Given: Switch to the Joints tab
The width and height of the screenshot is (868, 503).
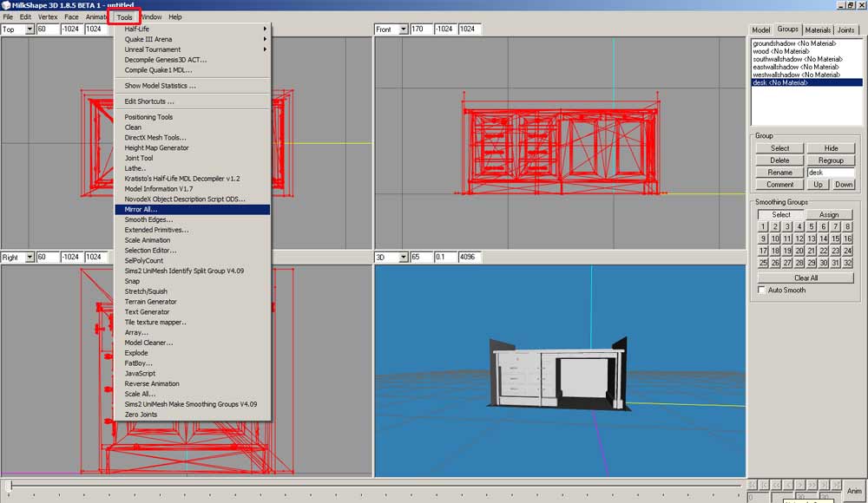Looking at the screenshot, I should pos(845,29).
